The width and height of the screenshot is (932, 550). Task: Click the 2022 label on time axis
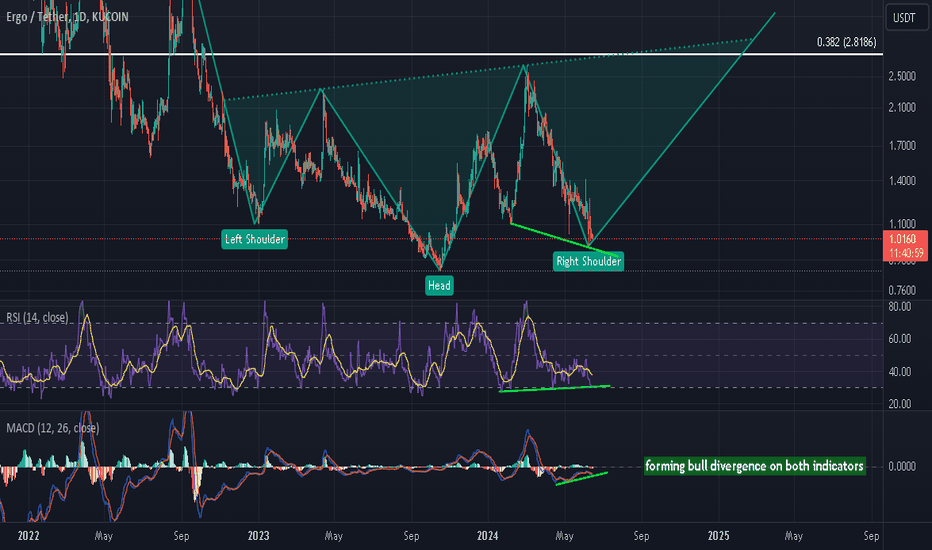[x=29, y=536]
